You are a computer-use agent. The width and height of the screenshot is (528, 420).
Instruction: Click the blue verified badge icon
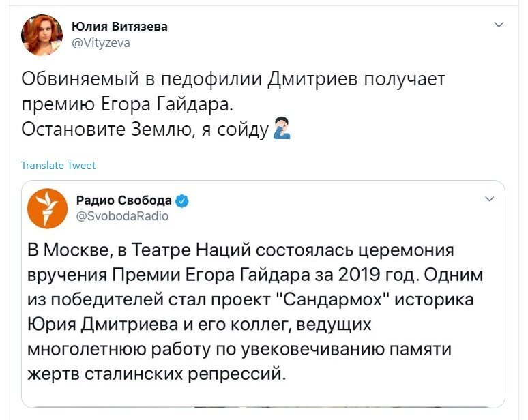pos(182,201)
